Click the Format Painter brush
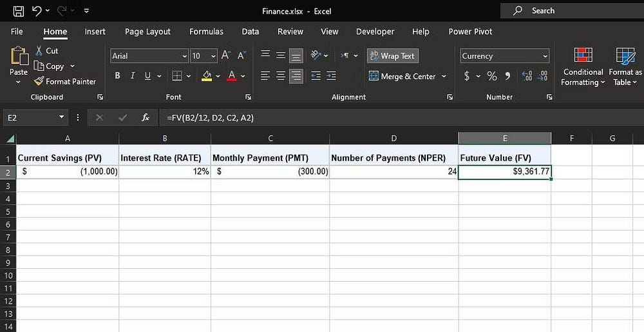The image size is (644, 332). click(x=39, y=81)
